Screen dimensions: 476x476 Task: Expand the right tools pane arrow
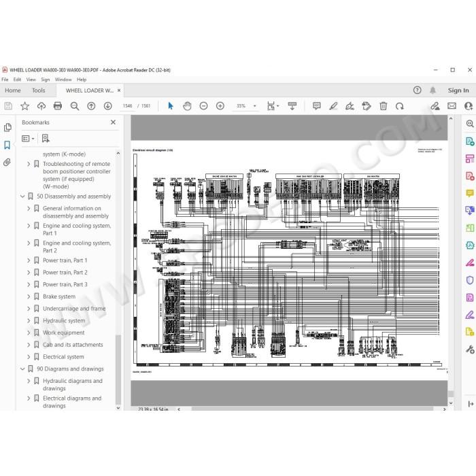[471, 404]
